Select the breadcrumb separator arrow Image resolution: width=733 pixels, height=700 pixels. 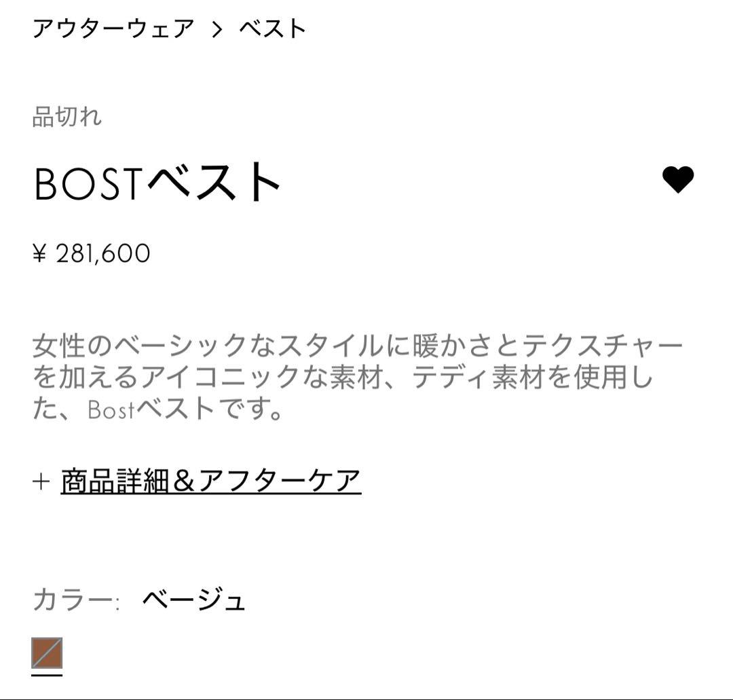pyautogui.click(x=216, y=29)
